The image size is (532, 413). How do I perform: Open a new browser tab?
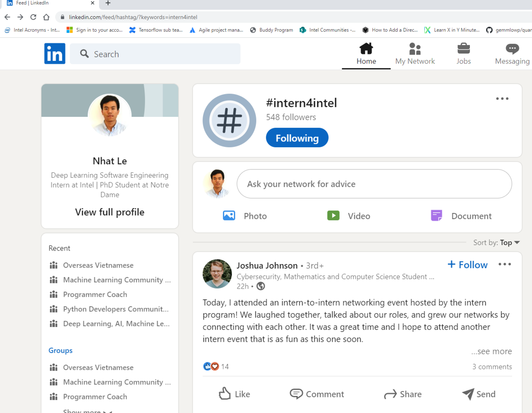pyautogui.click(x=108, y=3)
